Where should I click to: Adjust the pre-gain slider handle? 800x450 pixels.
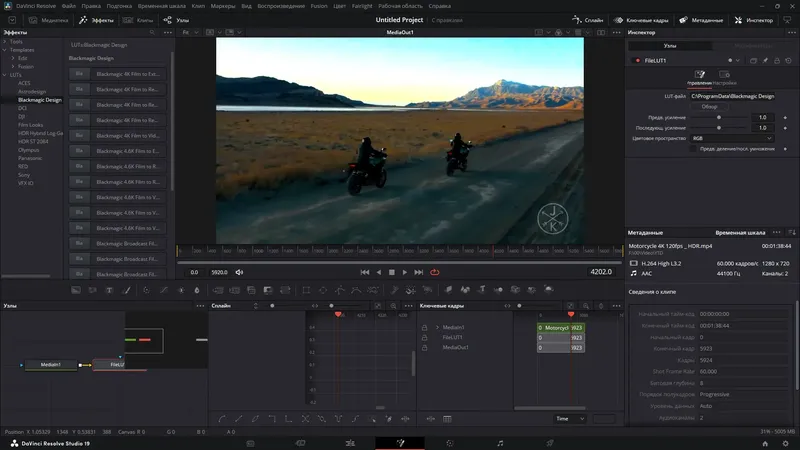point(719,117)
